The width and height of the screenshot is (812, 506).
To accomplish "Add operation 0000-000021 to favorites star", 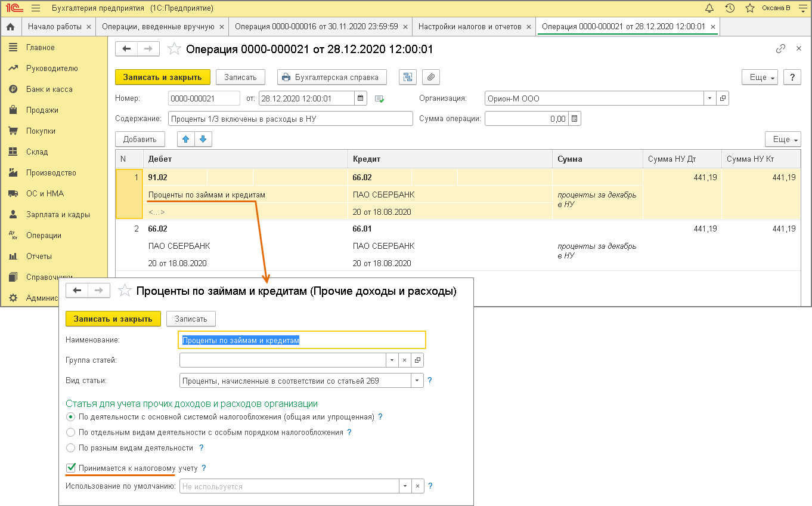I will click(174, 49).
